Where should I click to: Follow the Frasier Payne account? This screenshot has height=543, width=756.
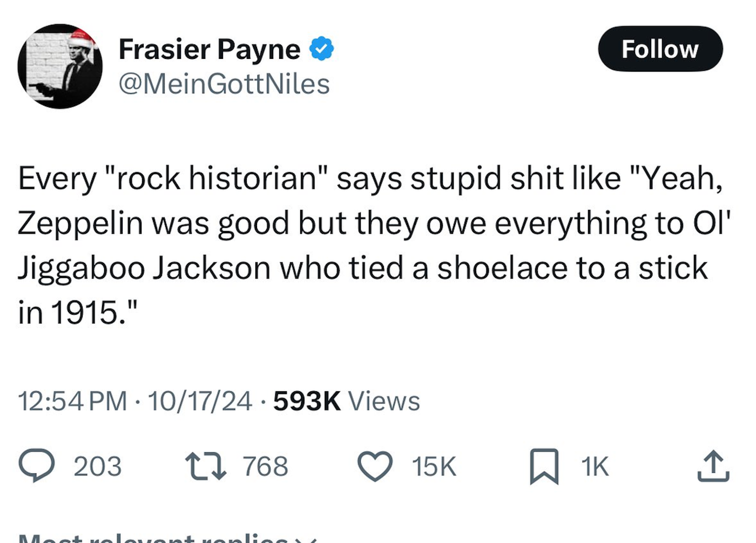[x=660, y=49]
